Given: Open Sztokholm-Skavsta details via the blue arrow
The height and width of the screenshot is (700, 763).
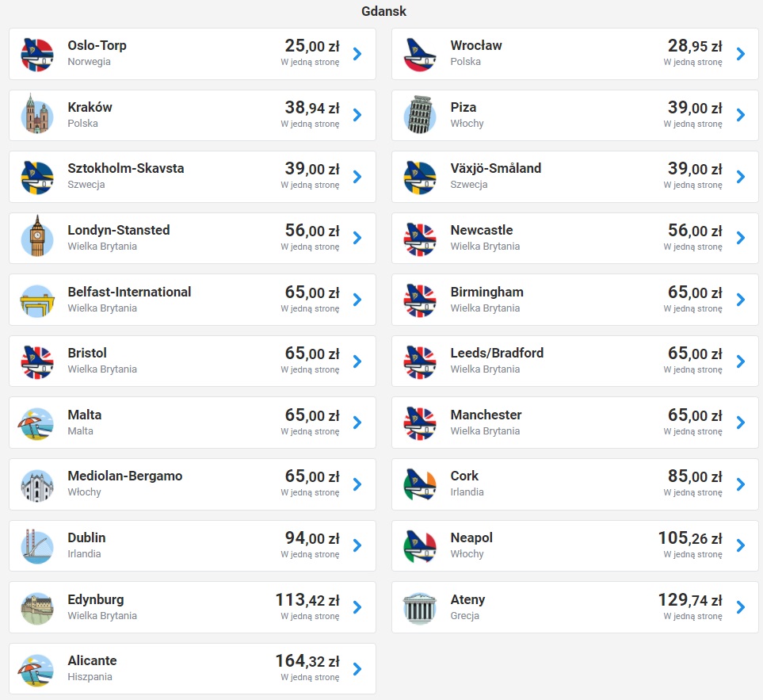Looking at the screenshot, I should coord(357,176).
